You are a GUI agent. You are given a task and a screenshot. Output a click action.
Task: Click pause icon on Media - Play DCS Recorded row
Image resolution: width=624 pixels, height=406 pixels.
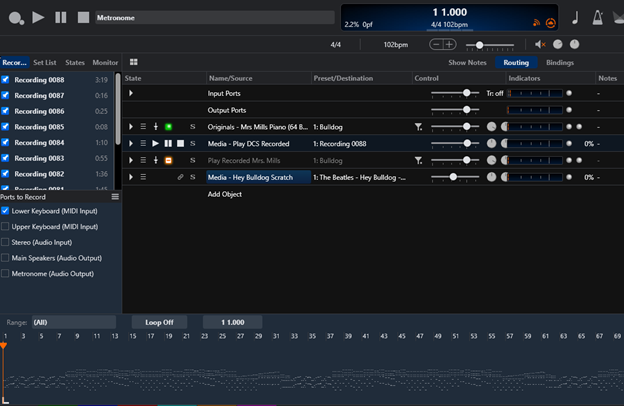coord(168,144)
